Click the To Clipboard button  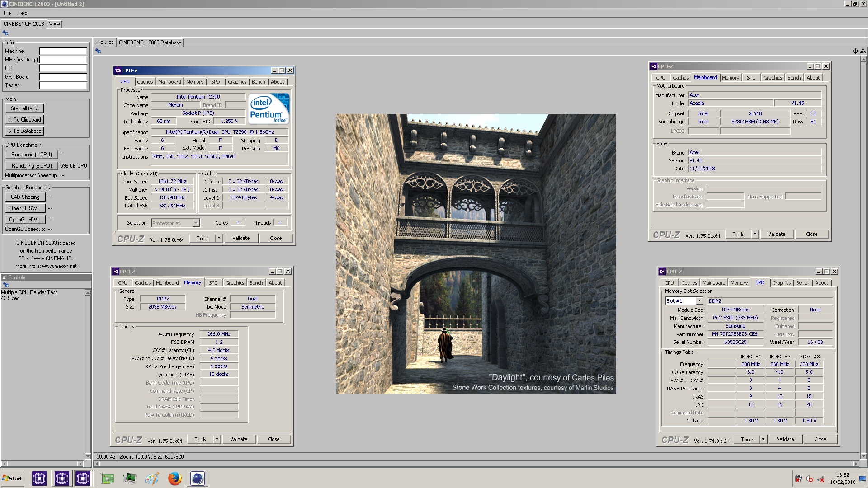(x=24, y=120)
